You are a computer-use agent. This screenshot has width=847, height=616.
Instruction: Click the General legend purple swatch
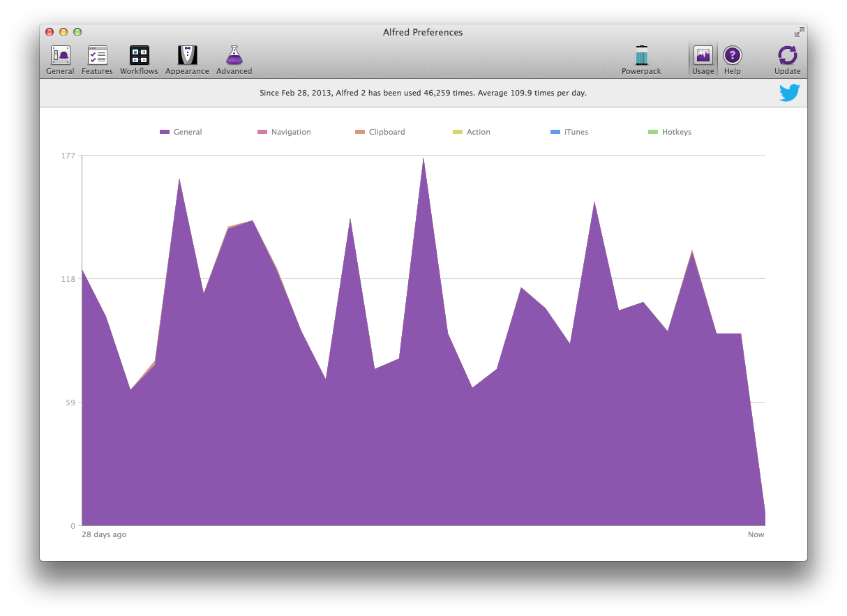[165, 132]
